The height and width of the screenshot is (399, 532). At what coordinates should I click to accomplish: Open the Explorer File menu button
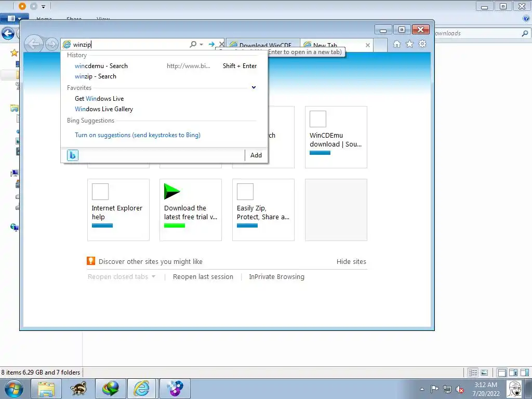(x=14, y=18)
